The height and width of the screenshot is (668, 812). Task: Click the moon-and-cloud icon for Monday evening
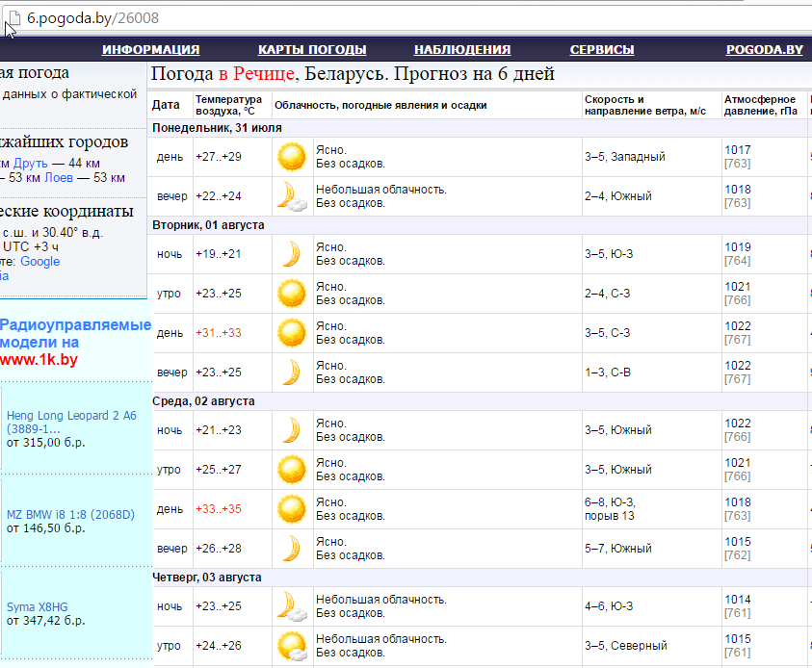(291, 196)
